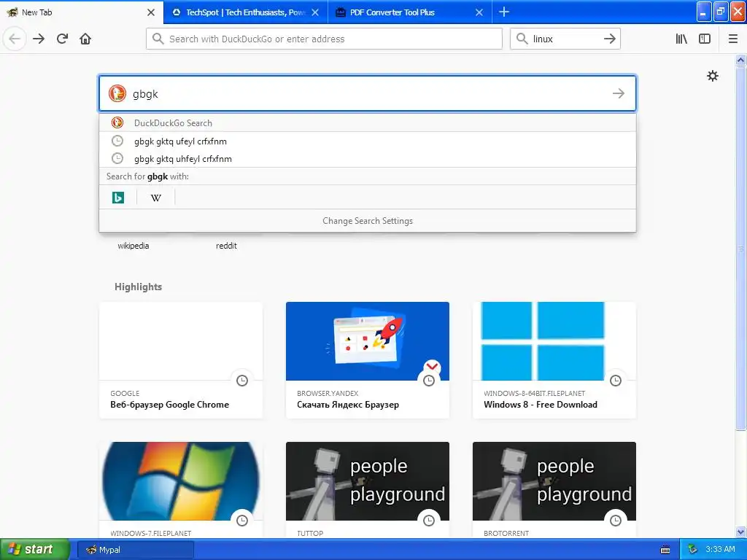Submit gbgk search with arrow button

[x=619, y=93]
